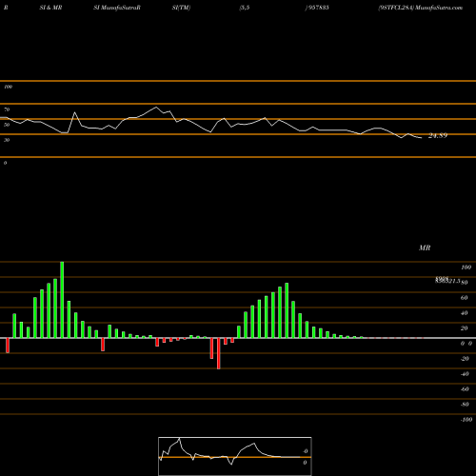Click the '60' label on MR axis

464,298
